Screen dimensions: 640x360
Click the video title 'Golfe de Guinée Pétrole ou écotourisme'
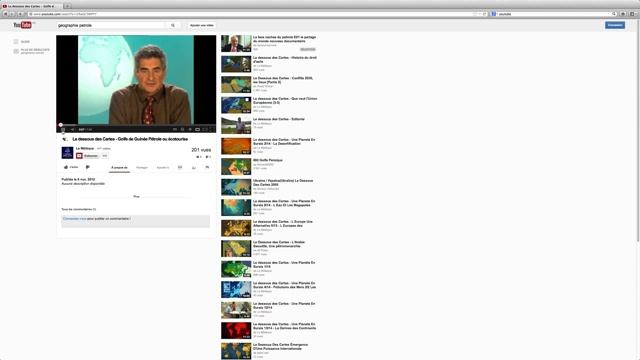(x=130, y=139)
